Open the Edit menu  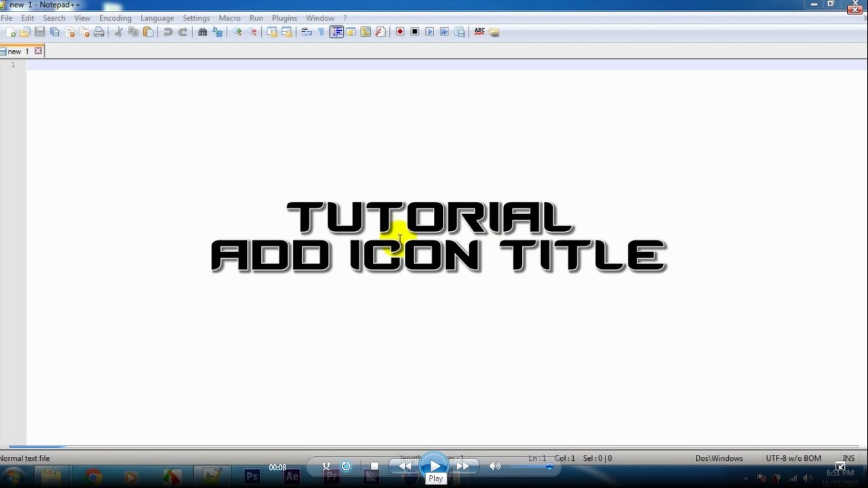(x=28, y=18)
